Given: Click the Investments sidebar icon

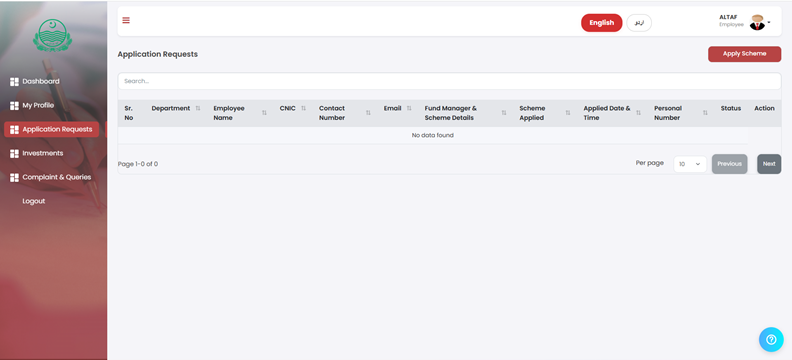Looking at the screenshot, I should tap(14, 153).
